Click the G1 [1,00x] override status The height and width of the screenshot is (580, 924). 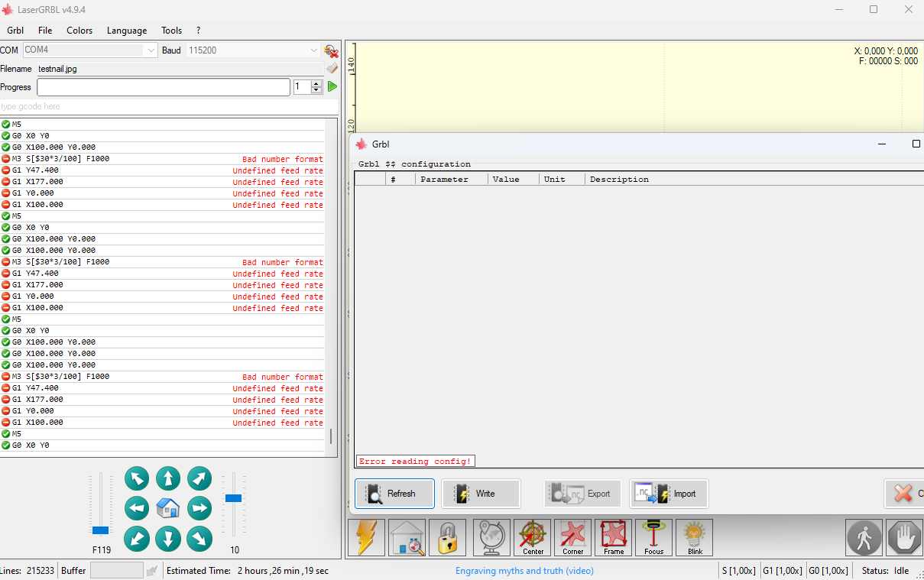click(x=783, y=571)
